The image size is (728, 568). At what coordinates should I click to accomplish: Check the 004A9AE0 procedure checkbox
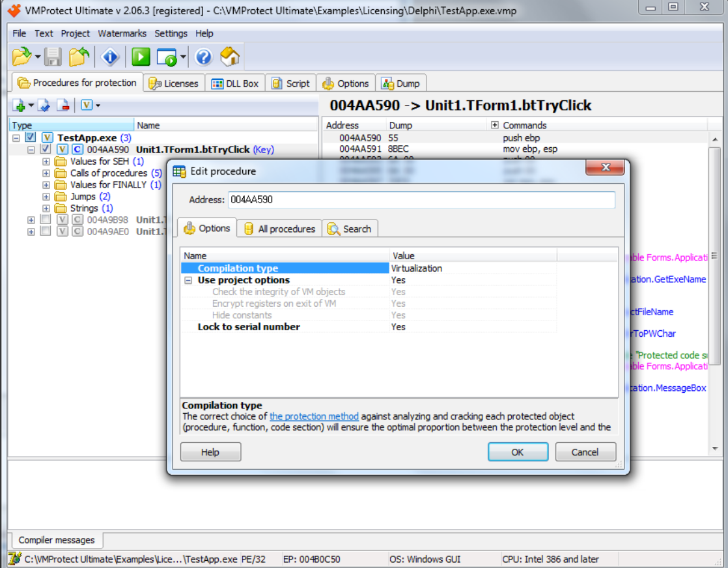[x=46, y=231]
